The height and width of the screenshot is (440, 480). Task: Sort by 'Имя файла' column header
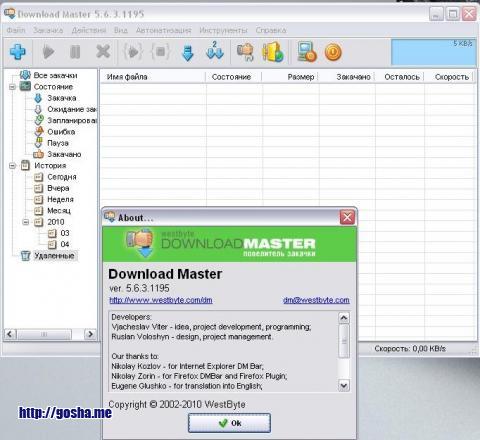(153, 77)
